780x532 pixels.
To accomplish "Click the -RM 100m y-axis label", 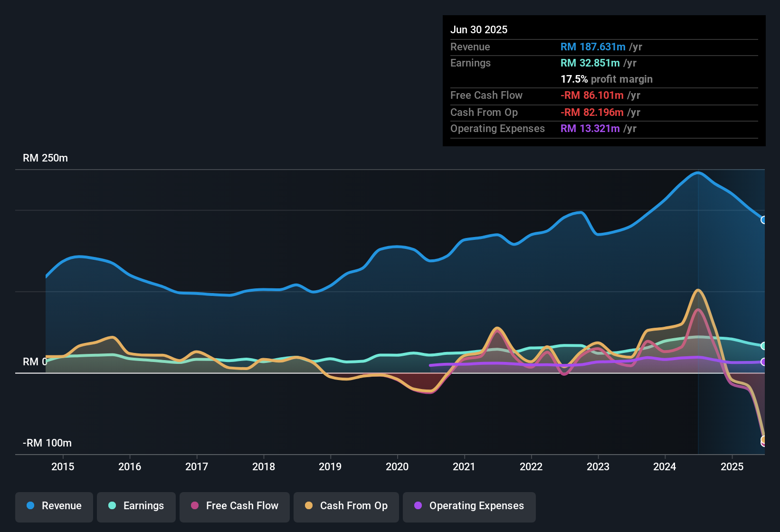I will pos(48,443).
